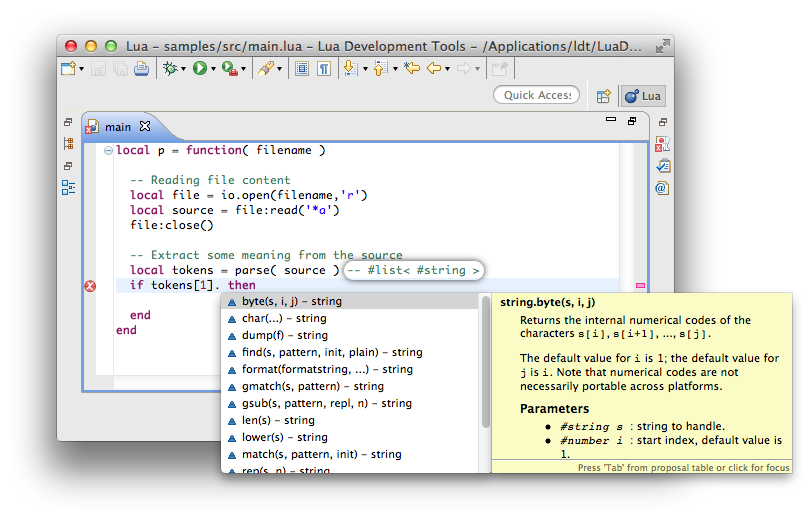
Task: Start debugging with the bug icon
Action: [170, 68]
